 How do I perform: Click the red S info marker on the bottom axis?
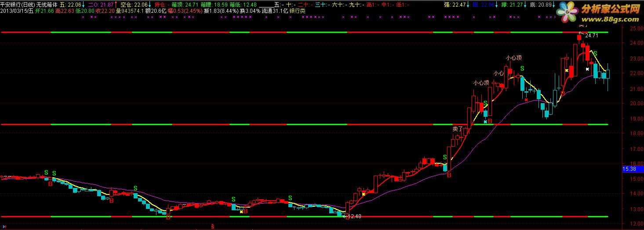point(212,227)
